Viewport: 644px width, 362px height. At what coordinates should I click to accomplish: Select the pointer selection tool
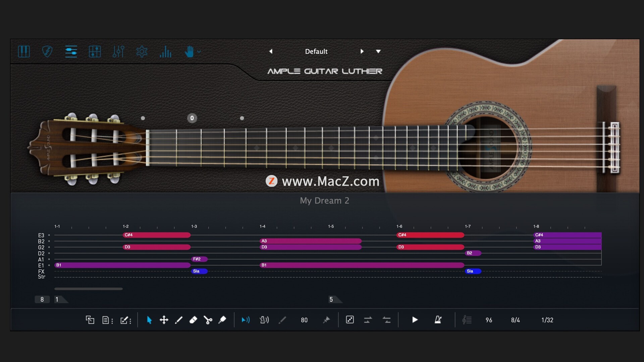click(149, 320)
